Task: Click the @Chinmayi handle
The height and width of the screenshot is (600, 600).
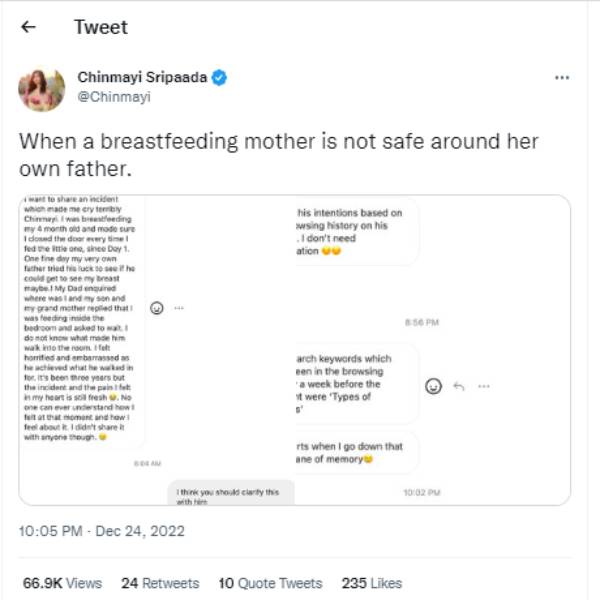Action: [113, 96]
